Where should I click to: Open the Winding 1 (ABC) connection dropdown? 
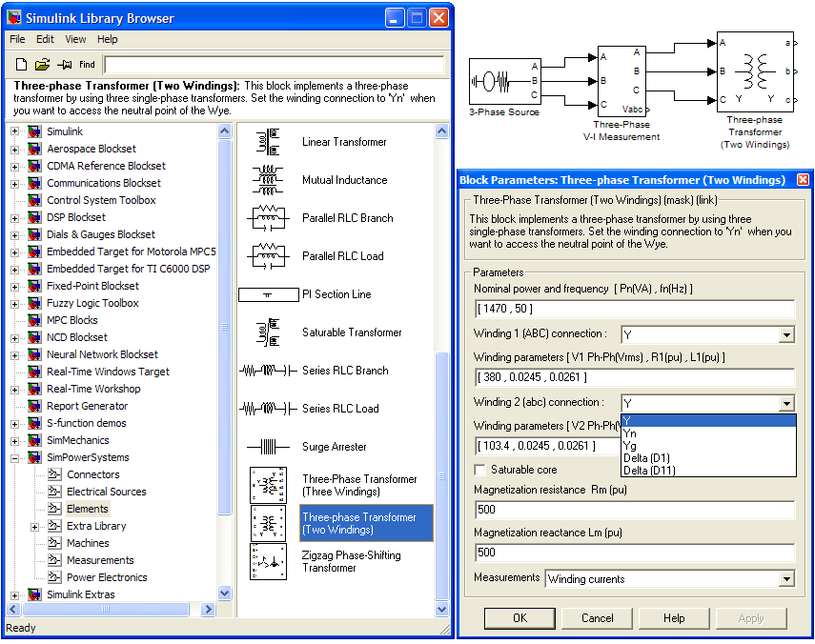click(787, 335)
